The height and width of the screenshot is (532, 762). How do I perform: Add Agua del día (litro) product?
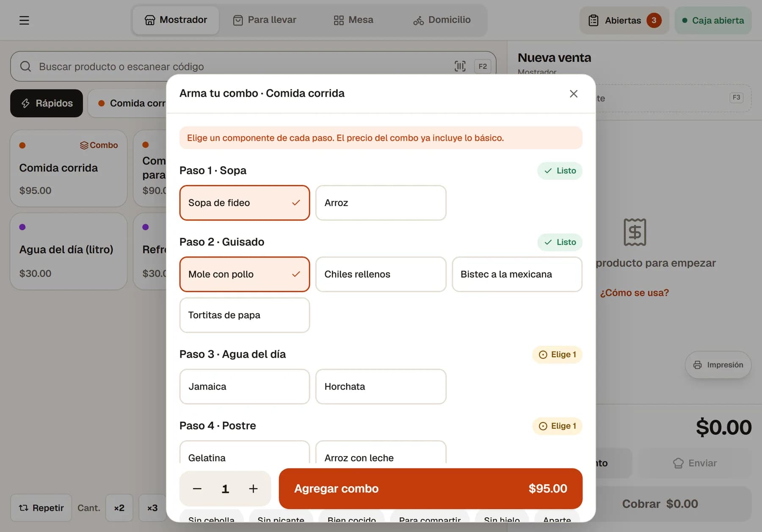(69, 251)
